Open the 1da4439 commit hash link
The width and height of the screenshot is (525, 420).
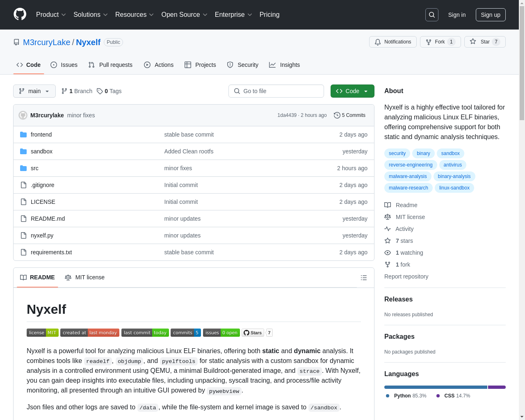pyautogui.click(x=287, y=115)
